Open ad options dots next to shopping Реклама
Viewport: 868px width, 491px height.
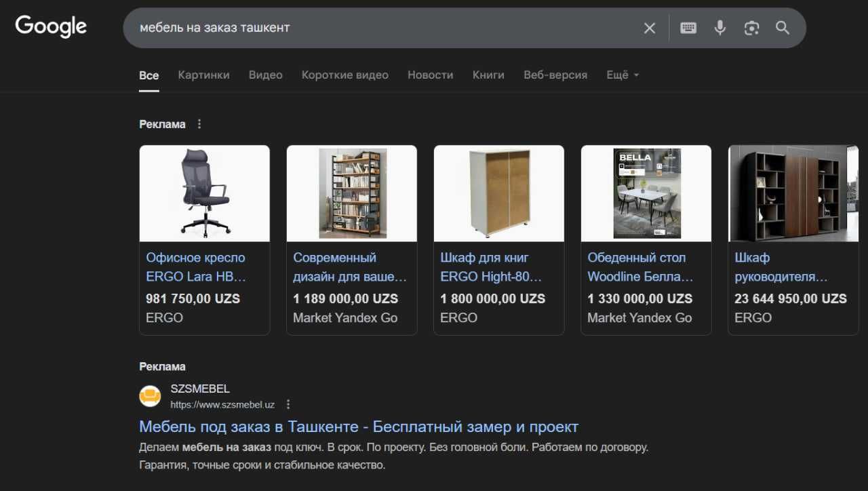coord(199,124)
